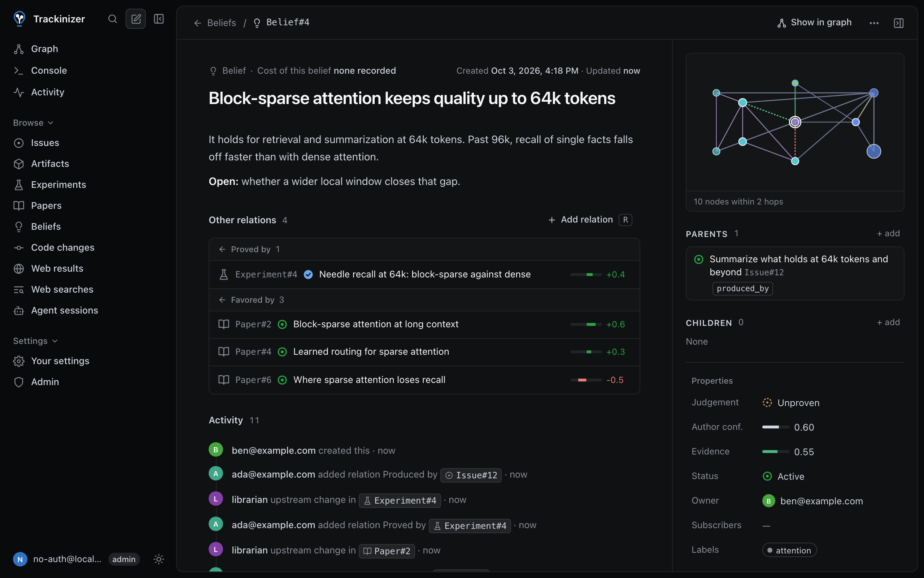924x578 pixels.
Task: Click the Issue#12 chip in activity
Action: click(471, 475)
